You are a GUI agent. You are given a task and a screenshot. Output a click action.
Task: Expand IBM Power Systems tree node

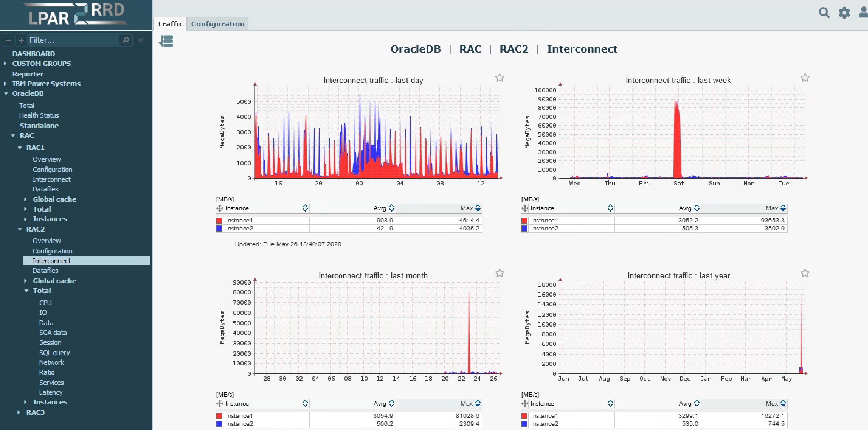tap(5, 83)
